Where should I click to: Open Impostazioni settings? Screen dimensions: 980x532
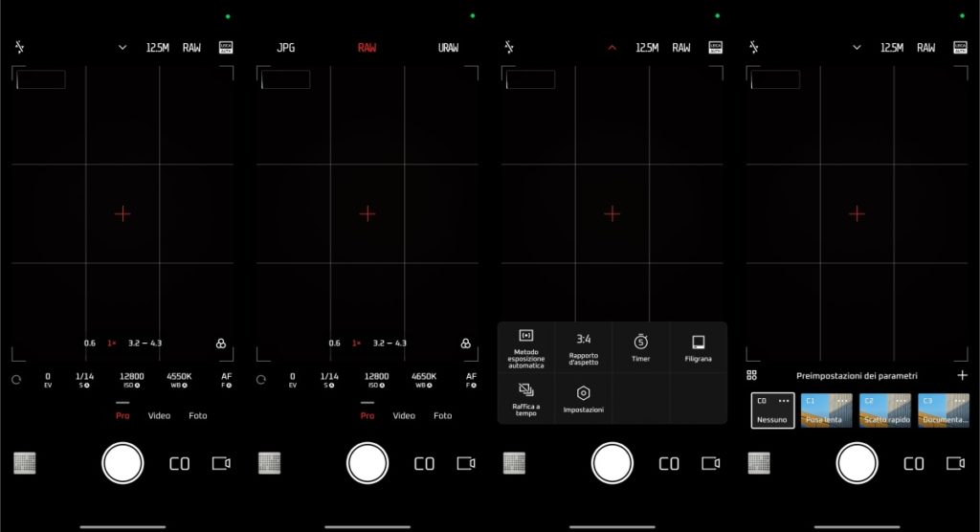583,400
